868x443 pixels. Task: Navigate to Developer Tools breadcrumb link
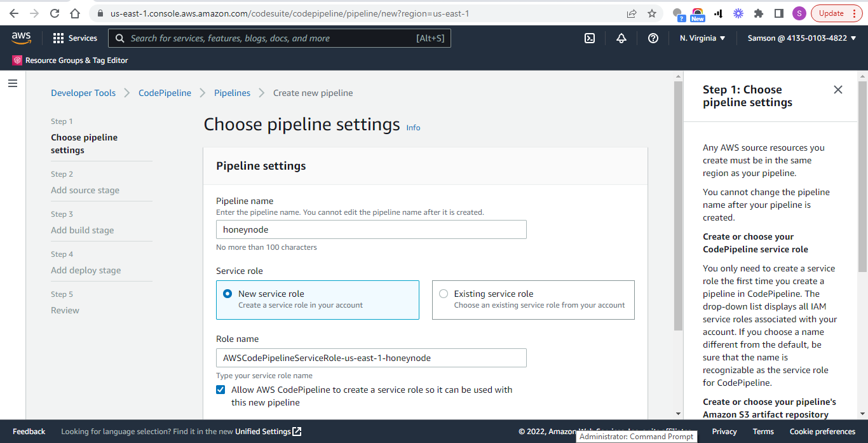(83, 93)
